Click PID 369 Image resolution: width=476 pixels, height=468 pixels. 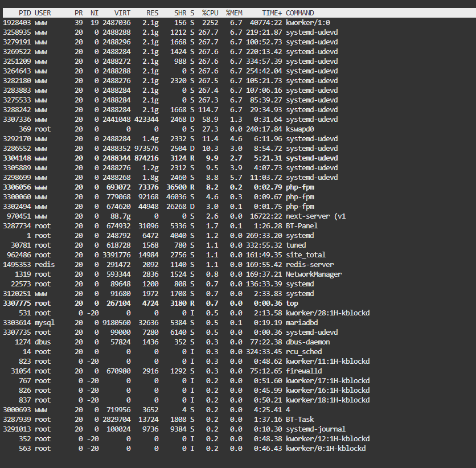click(x=25, y=129)
